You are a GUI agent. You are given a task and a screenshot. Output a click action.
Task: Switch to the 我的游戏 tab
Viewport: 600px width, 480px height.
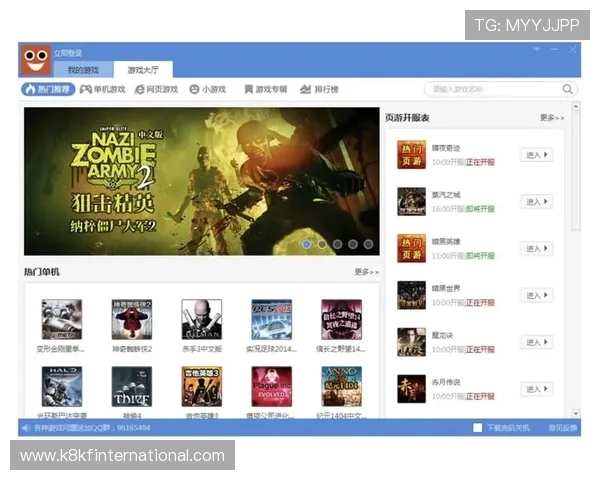pos(83,70)
